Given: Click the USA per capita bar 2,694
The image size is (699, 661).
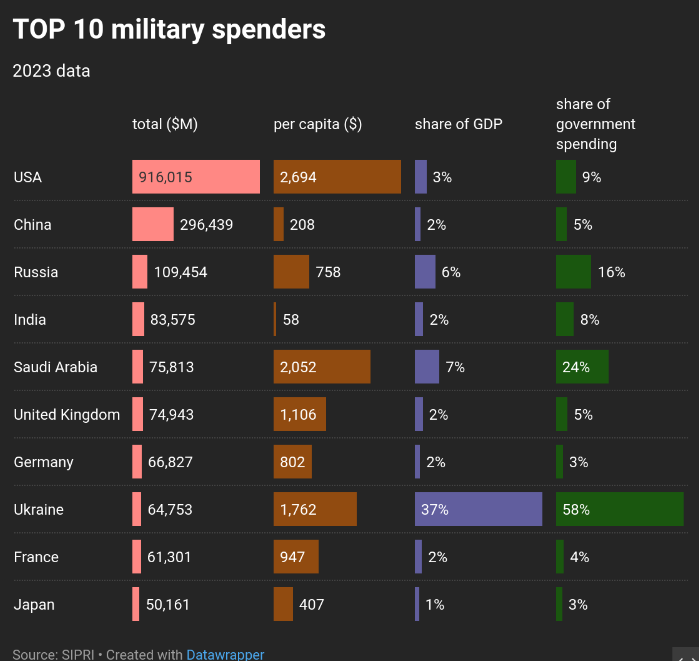Looking at the screenshot, I should pos(337,177).
